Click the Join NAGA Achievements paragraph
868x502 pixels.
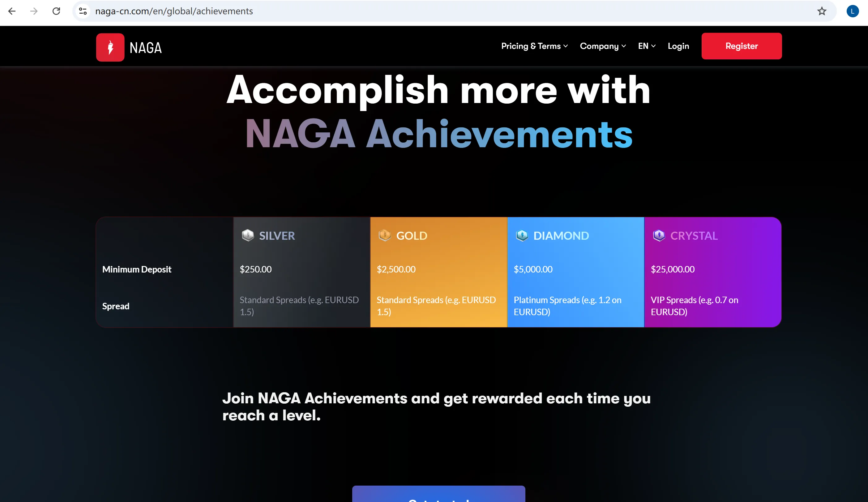pos(436,406)
